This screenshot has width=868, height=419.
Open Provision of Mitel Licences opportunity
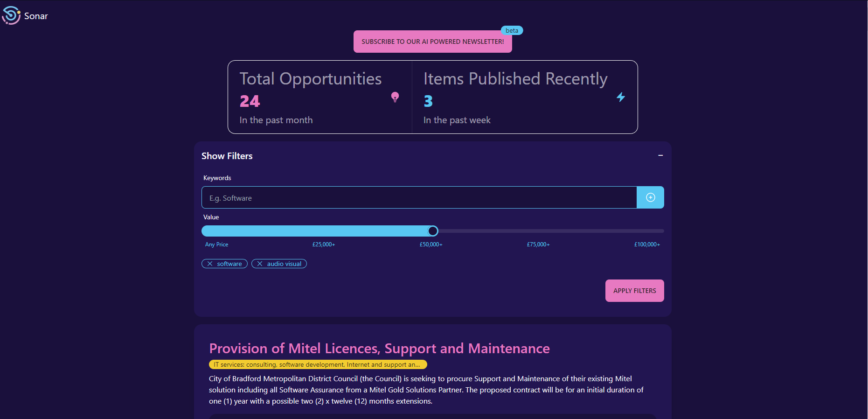(379, 349)
